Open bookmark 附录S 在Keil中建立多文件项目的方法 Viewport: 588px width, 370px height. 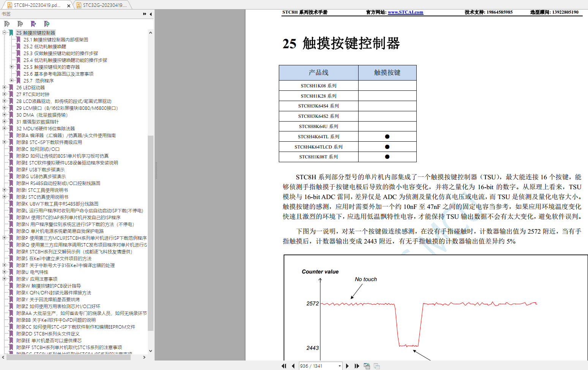54,258
